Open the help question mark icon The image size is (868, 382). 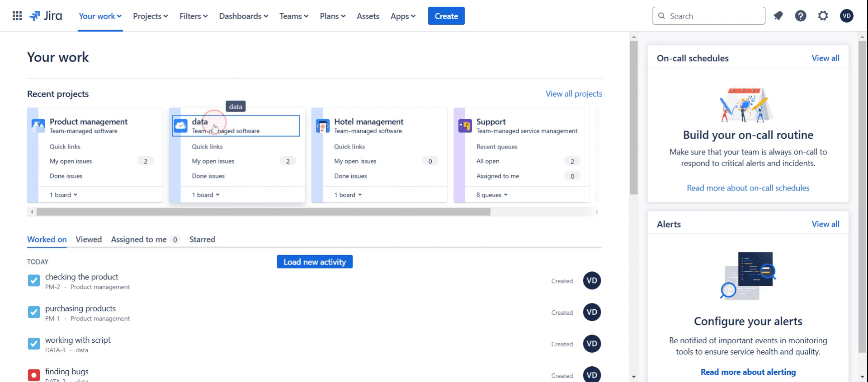coord(801,16)
